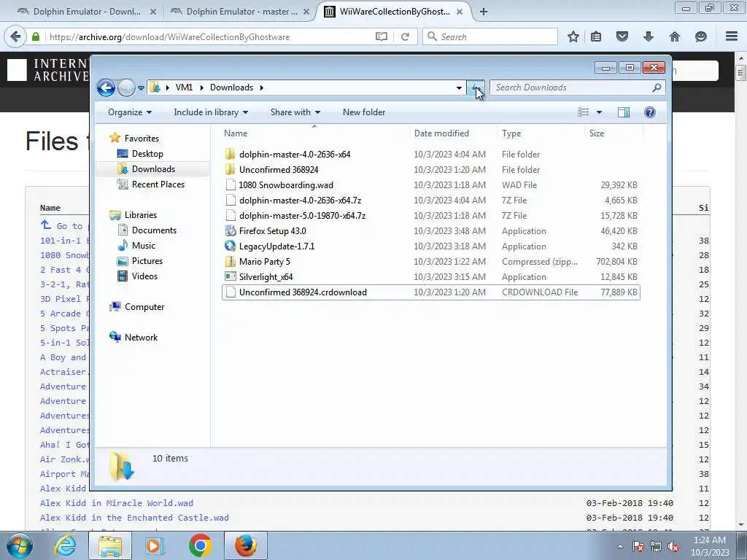Open Pictures library
The image size is (747, 560).
coord(147,261)
